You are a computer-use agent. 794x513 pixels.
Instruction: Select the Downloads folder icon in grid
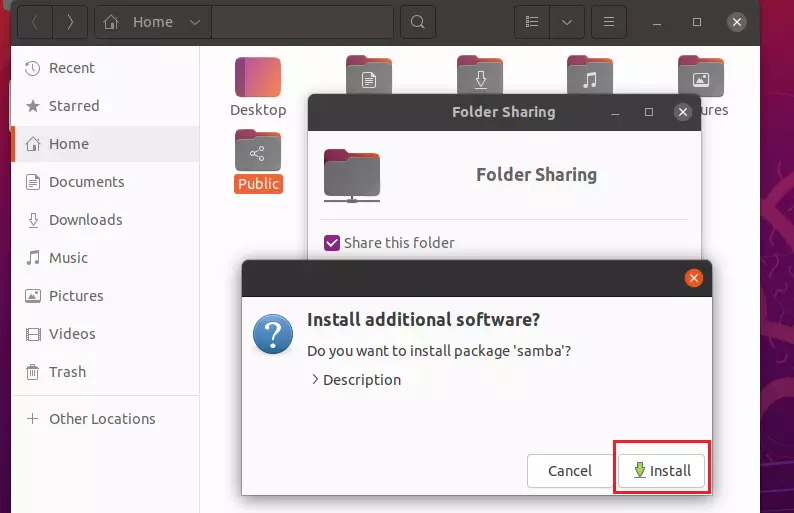coord(480,75)
